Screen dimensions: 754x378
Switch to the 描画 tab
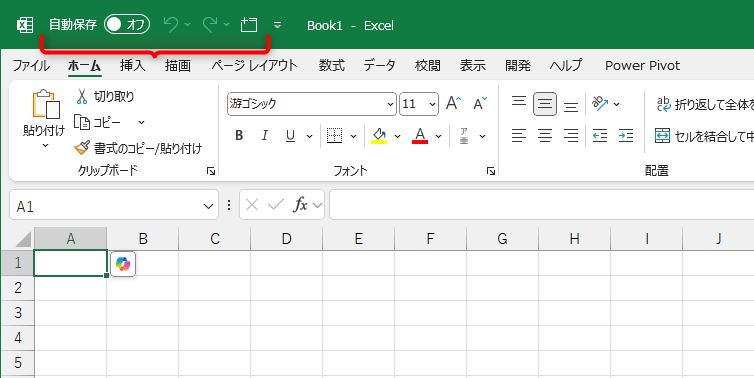tap(178, 65)
